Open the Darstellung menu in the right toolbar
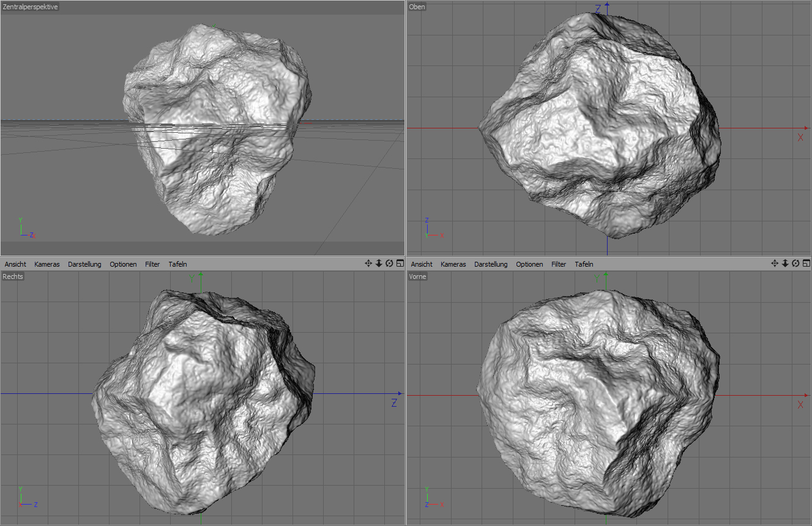Screen dimensions: 812x526 [x=491, y=264]
